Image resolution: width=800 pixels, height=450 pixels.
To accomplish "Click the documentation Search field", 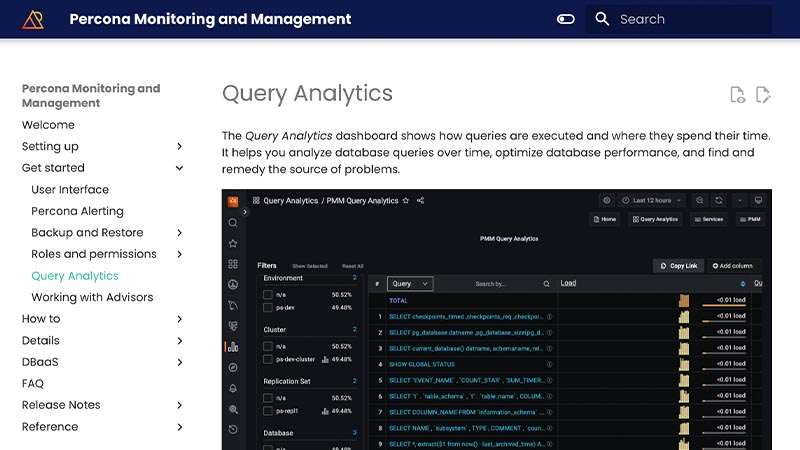I will point(680,19).
